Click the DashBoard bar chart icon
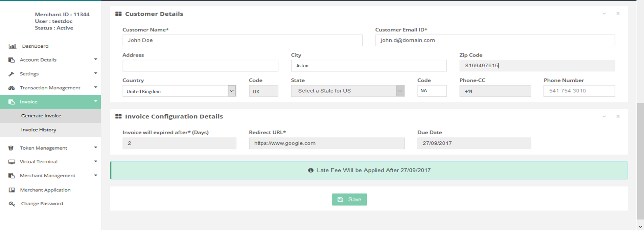 12,46
